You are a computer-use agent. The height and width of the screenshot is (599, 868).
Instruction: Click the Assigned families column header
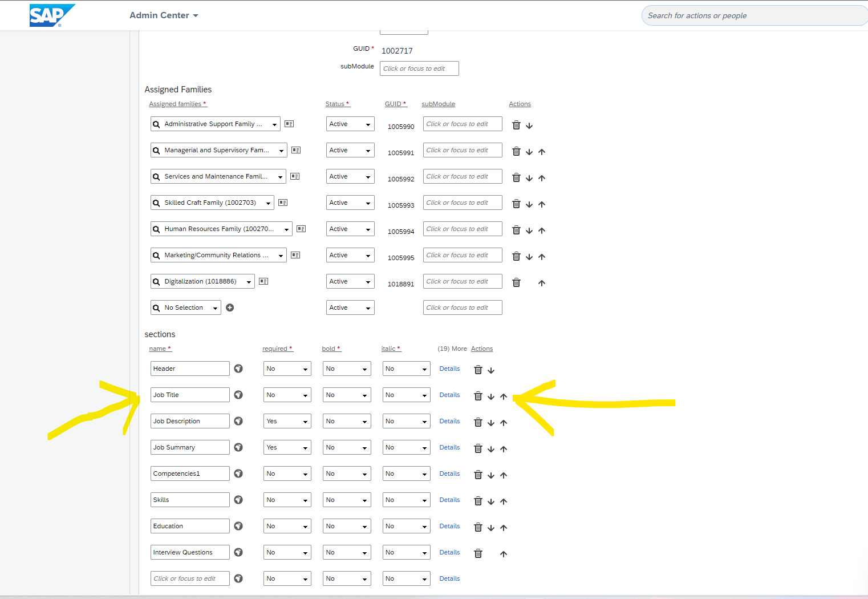click(x=177, y=104)
